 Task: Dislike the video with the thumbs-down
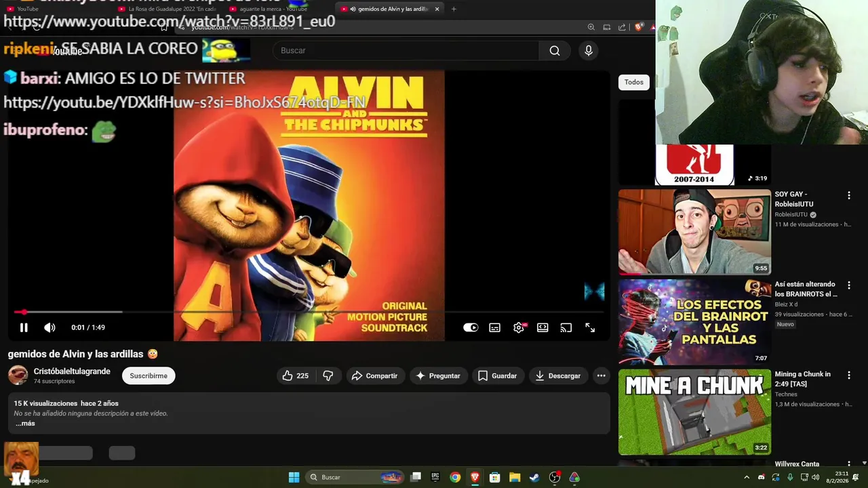click(x=328, y=375)
